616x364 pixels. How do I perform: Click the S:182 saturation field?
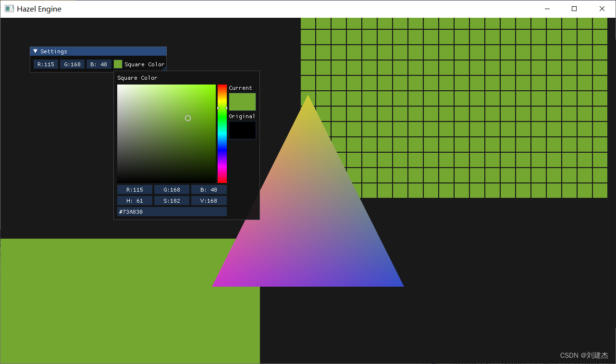(172, 200)
